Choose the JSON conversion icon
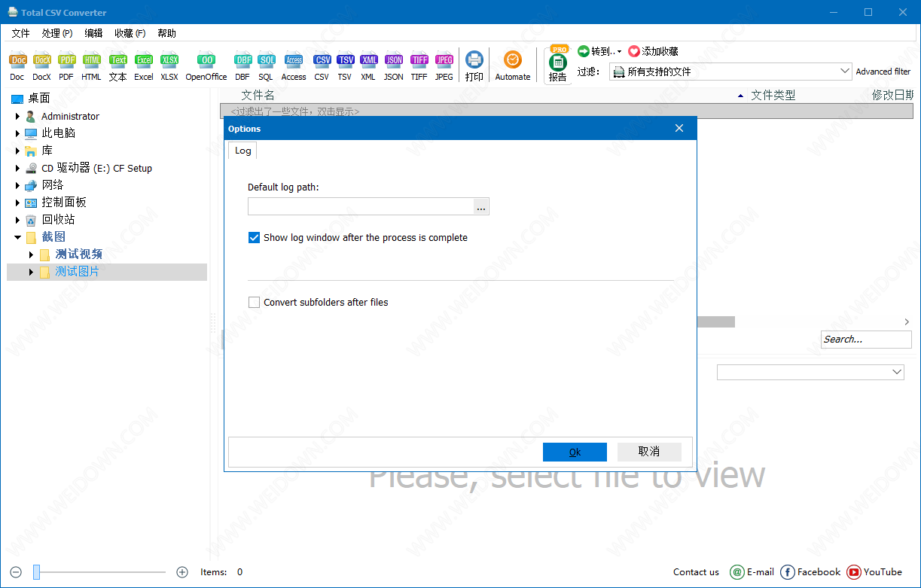Image resolution: width=921 pixels, height=588 pixels. (393, 66)
